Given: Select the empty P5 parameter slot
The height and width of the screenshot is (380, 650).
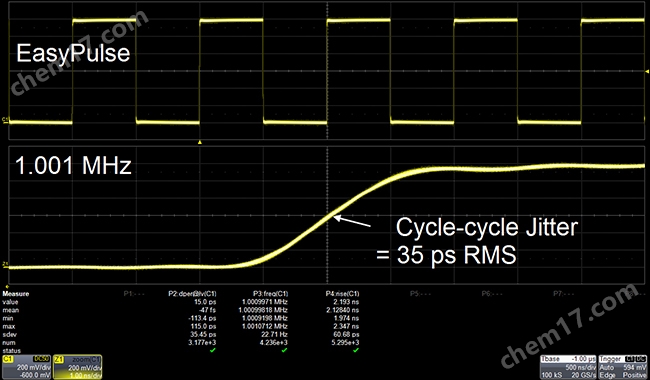Looking at the screenshot, I should [x=421, y=293].
